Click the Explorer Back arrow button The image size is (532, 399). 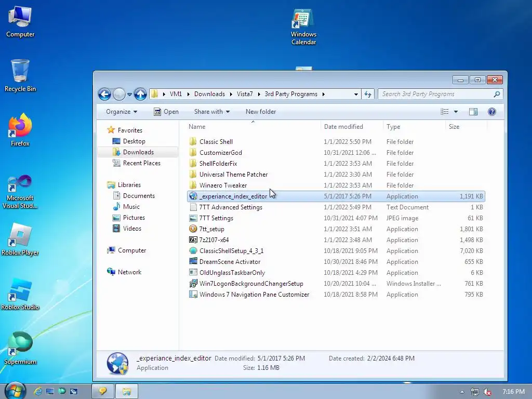tap(104, 94)
